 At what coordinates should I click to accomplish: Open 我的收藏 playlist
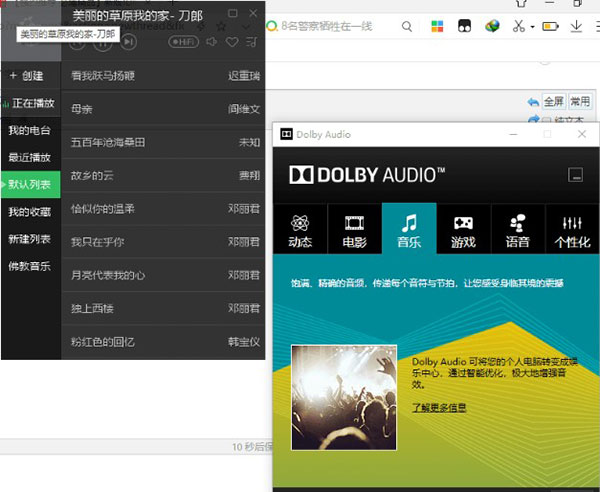tap(29, 212)
